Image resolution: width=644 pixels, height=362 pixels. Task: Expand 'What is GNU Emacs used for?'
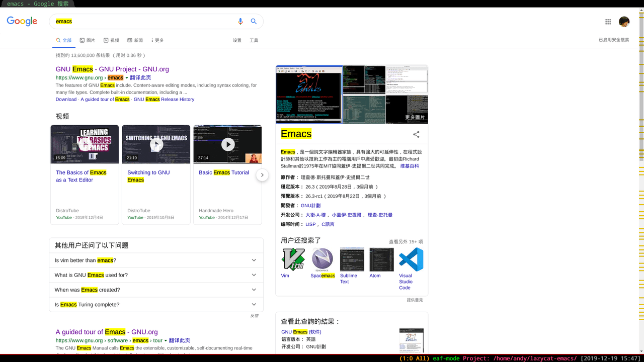click(156, 275)
